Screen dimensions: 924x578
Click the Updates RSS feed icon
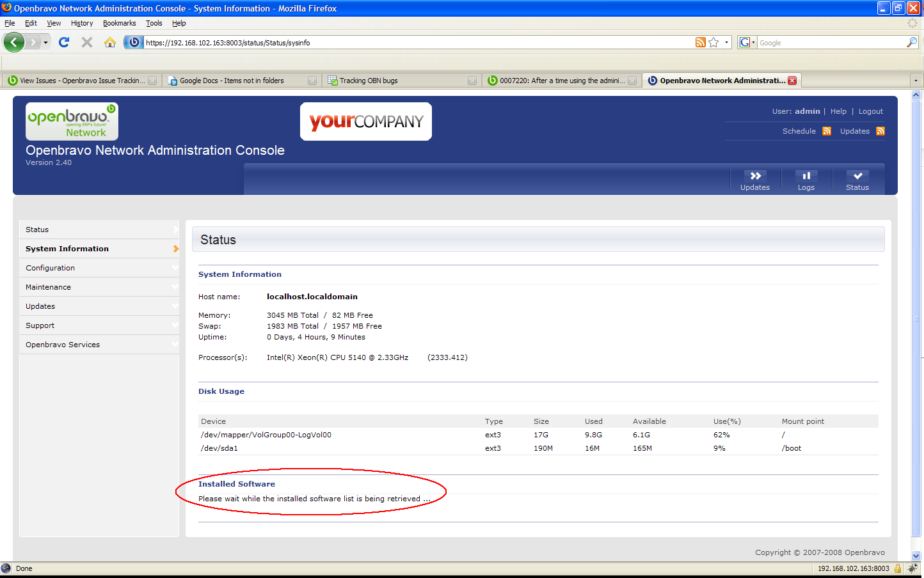coord(880,131)
